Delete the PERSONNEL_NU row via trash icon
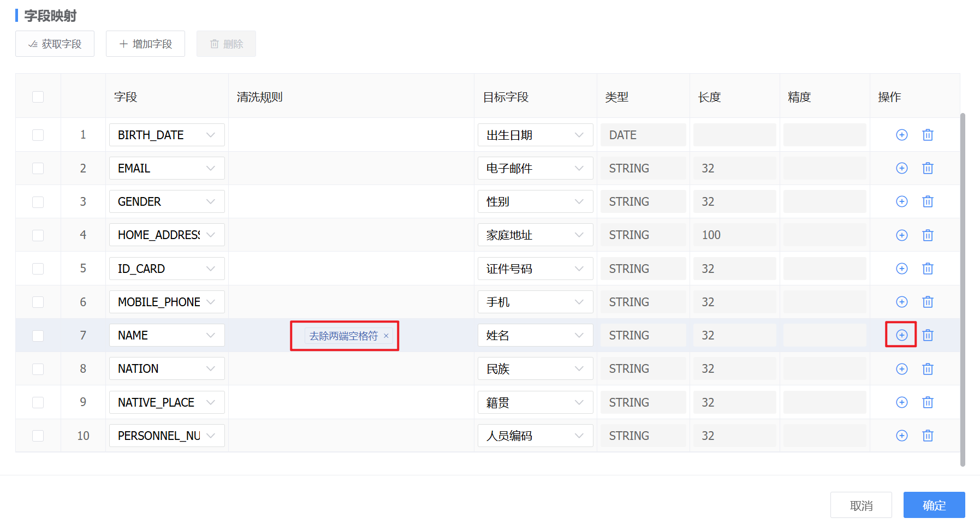 tap(928, 436)
